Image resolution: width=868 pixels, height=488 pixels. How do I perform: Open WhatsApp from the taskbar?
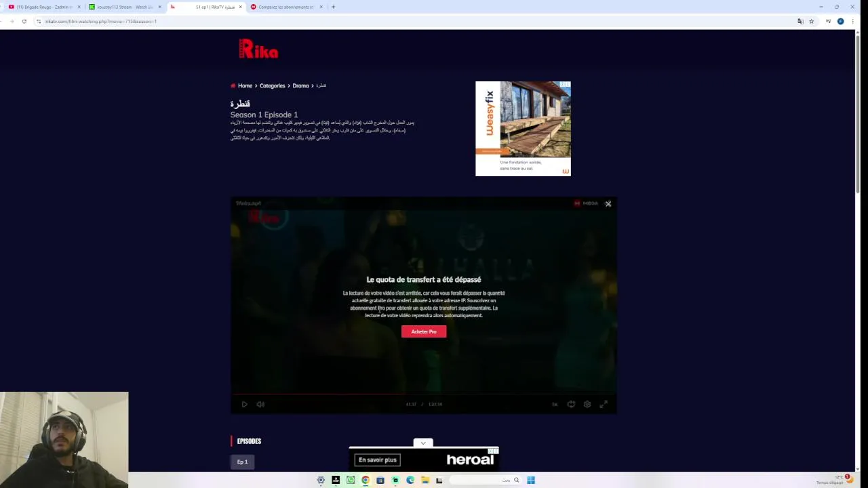coord(351,480)
